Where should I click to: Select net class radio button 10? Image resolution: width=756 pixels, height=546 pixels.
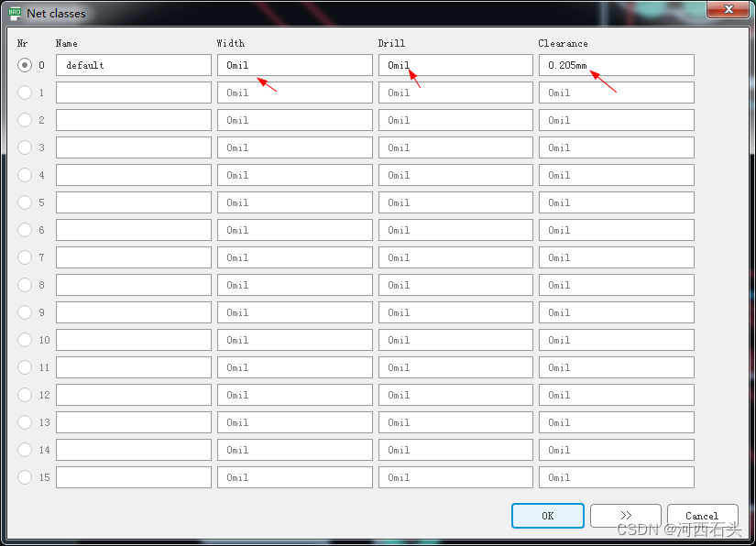(x=25, y=340)
